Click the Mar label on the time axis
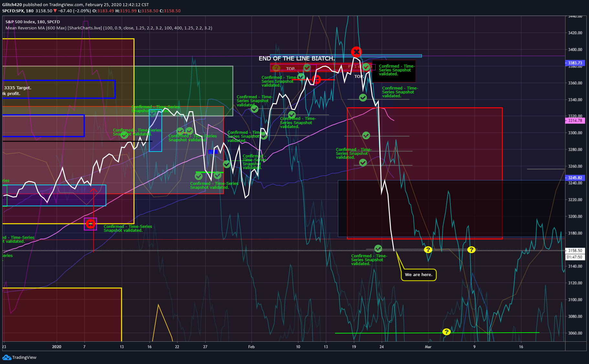Viewport: 589px width, 364px height. coord(428,347)
